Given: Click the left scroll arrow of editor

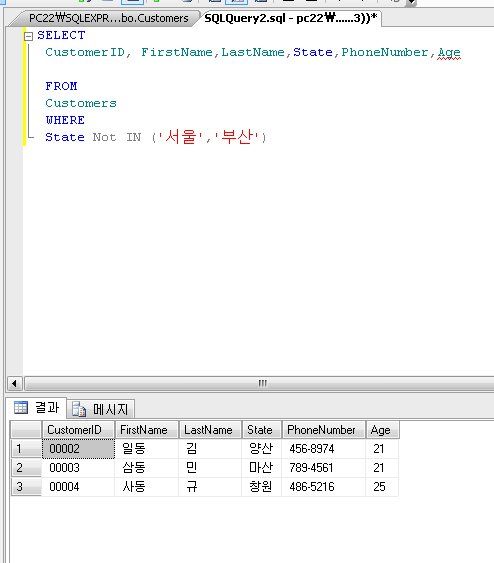Looking at the screenshot, I should (14, 383).
